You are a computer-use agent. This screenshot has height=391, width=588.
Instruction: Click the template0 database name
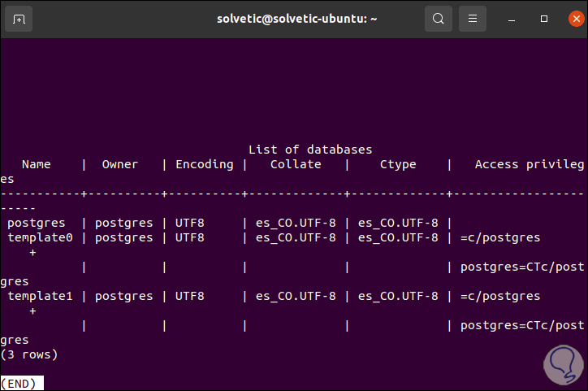(40, 237)
